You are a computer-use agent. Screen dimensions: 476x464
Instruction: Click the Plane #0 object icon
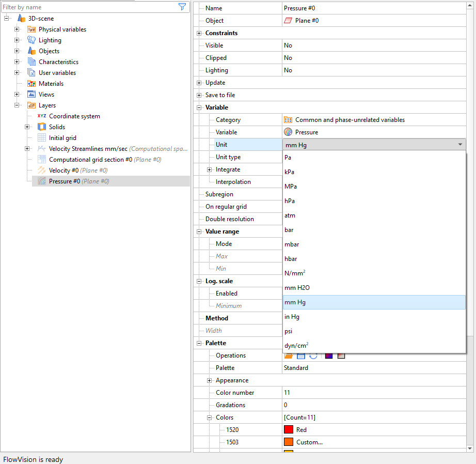click(288, 21)
